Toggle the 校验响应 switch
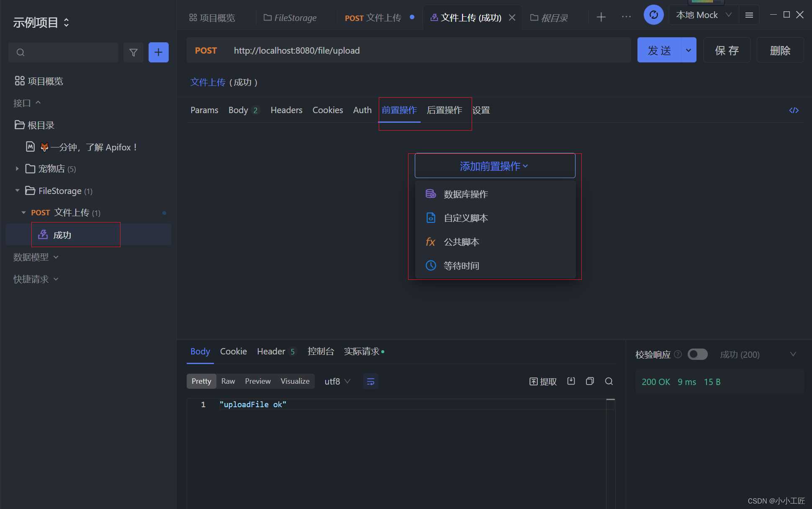The height and width of the screenshot is (509, 812). 697,354
